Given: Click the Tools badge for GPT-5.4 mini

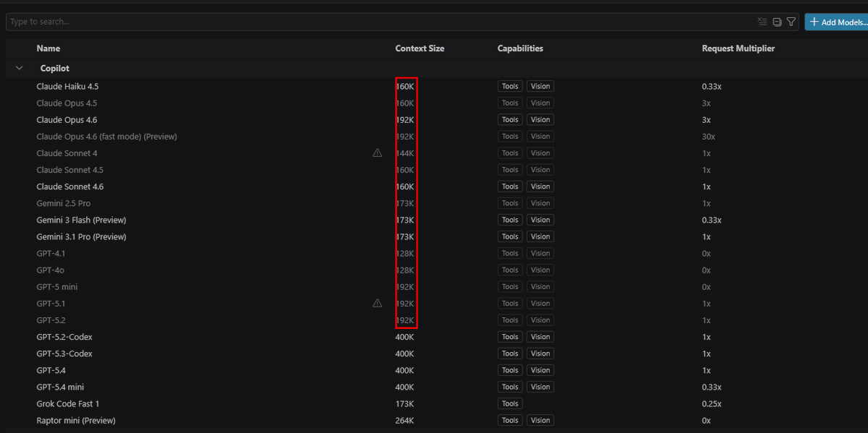Looking at the screenshot, I should [x=510, y=387].
